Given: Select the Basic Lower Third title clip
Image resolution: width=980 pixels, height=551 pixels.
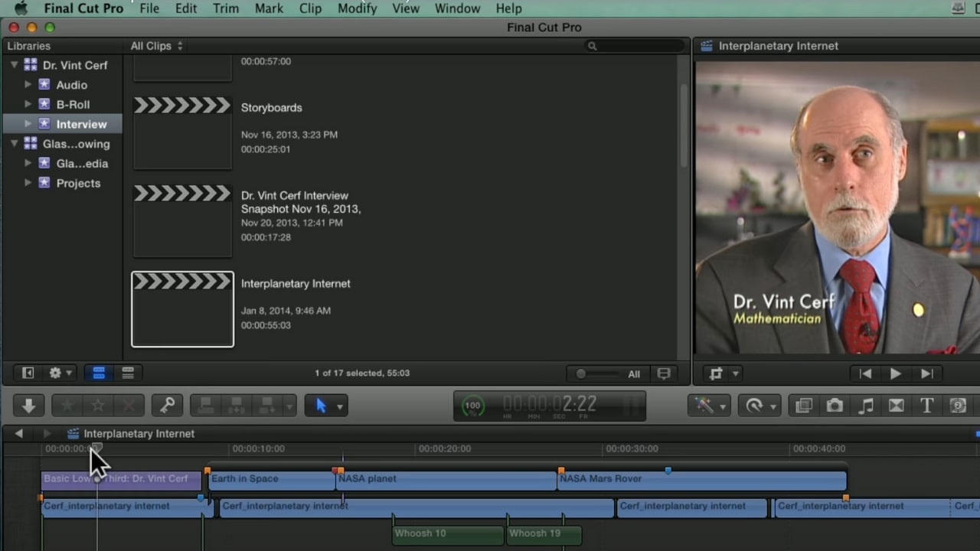Looking at the screenshot, I should tap(121, 480).
